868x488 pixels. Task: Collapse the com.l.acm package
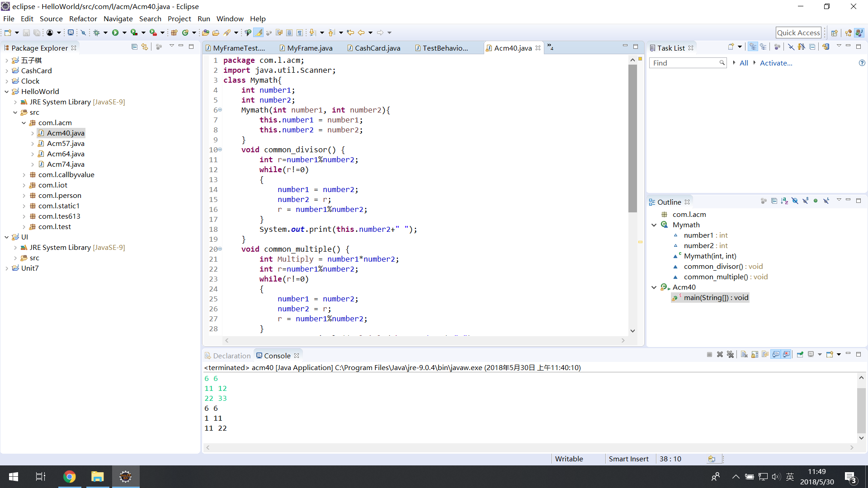[x=24, y=123]
